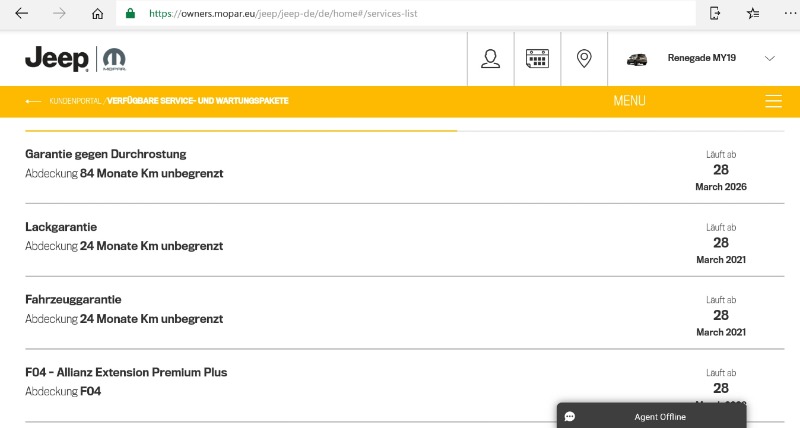Select the Garantie gegen Durchrostung entry
This screenshot has width=800, height=428.
pos(106,154)
